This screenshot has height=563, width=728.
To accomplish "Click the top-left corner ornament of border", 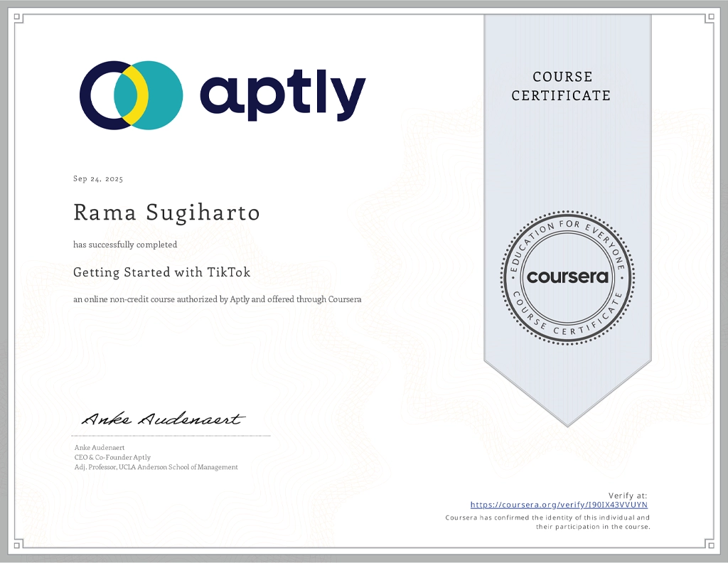I will pos(18,19).
